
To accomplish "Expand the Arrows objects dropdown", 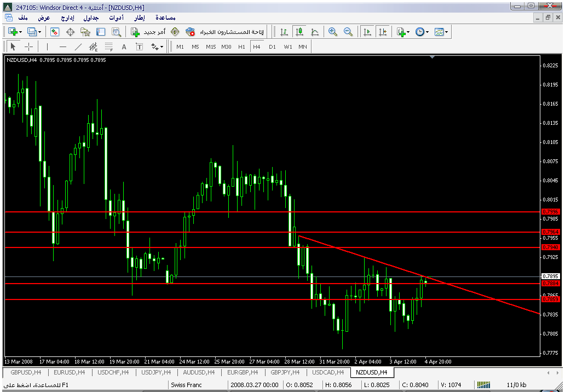I will click(162, 47).
